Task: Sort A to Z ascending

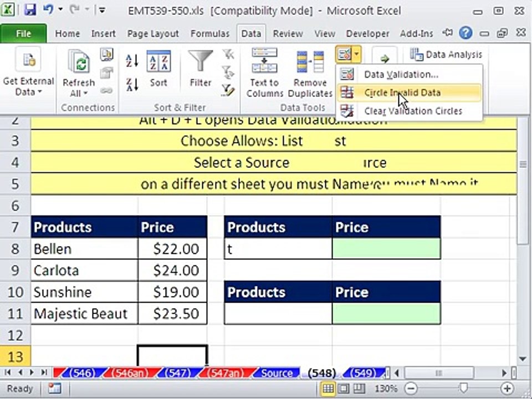Action: coord(132,61)
